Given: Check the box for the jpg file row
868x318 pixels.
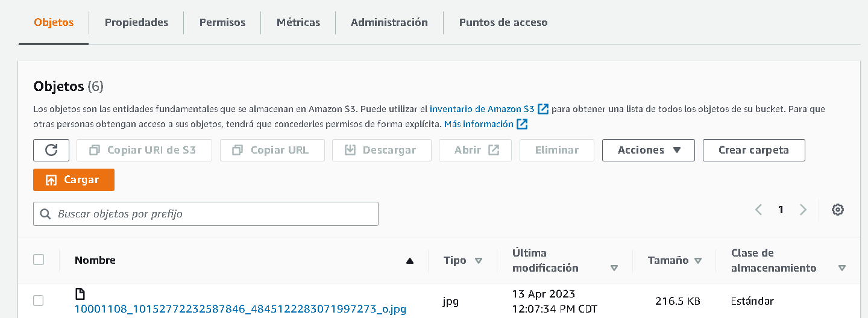Looking at the screenshot, I should coord(39,301).
